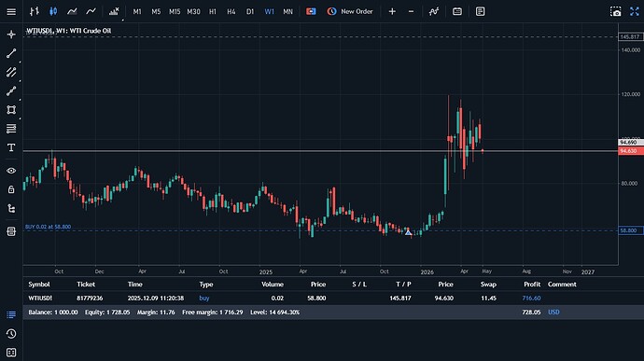Click the 716.60 profit value
The width and height of the screenshot is (644, 361).
point(531,299)
